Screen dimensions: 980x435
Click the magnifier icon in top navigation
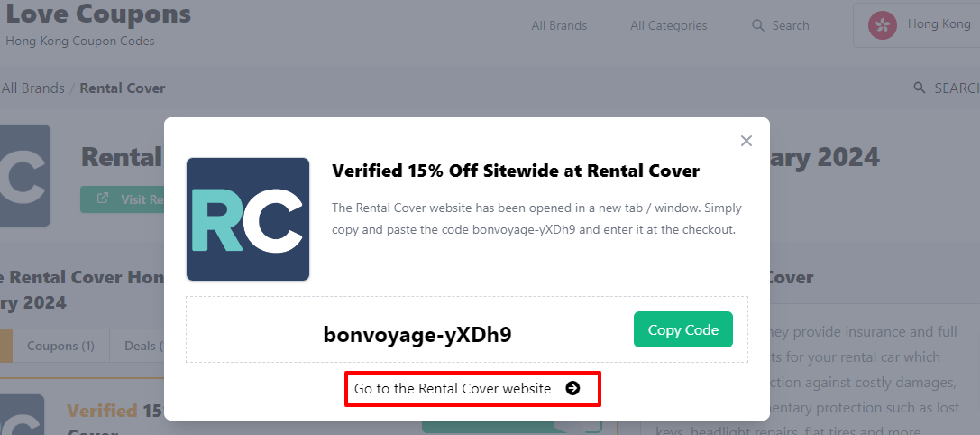tap(758, 25)
